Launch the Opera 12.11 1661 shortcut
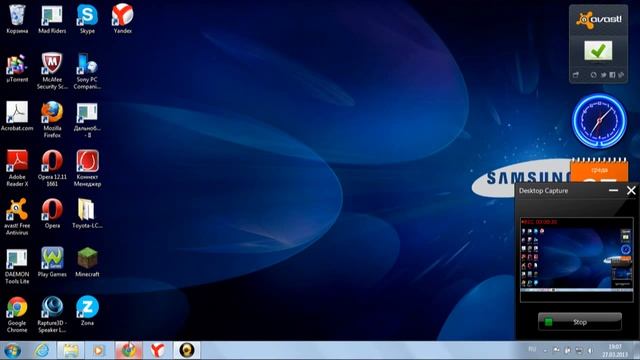Viewport: 640px width, 360px height. click(52, 168)
